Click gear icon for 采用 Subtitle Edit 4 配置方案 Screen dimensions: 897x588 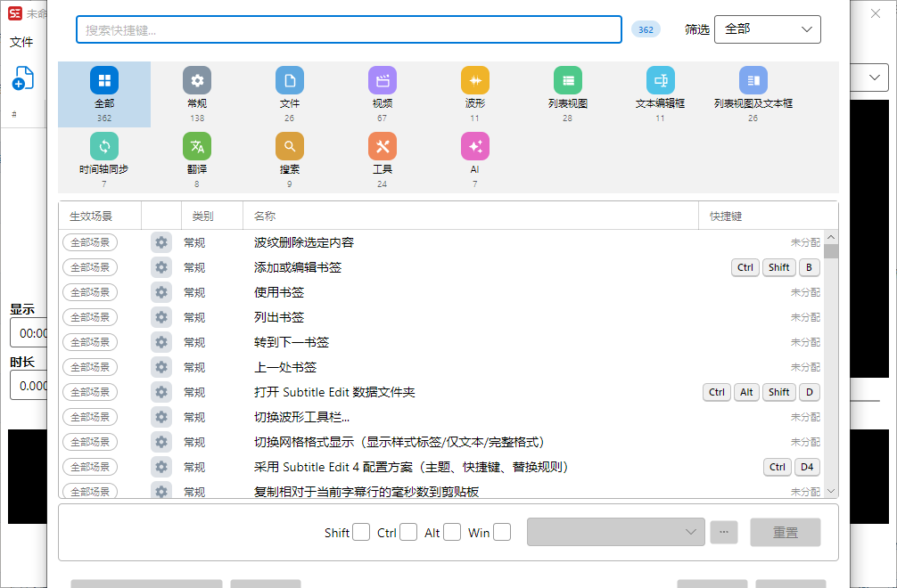point(161,467)
